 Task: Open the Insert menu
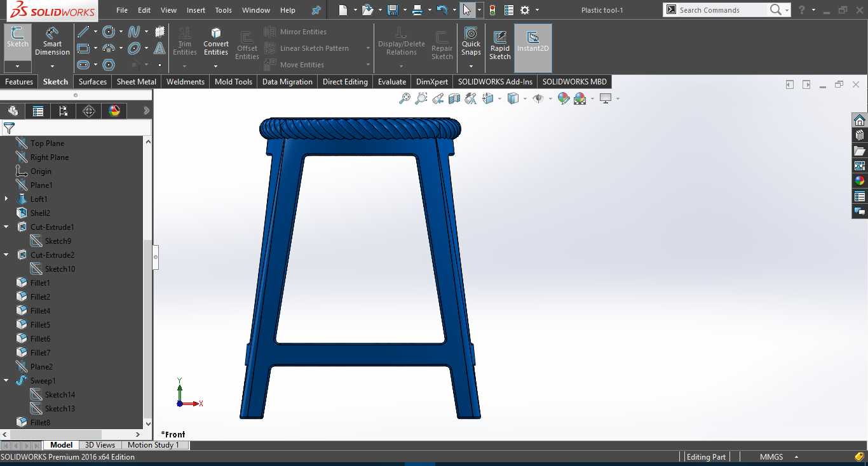click(x=196, y=10)
